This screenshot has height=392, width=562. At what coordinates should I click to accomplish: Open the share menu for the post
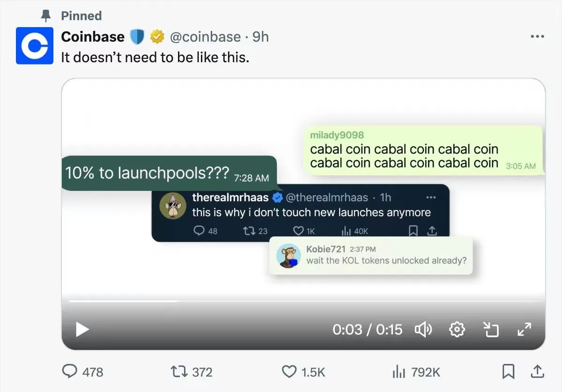coord(537,372)
